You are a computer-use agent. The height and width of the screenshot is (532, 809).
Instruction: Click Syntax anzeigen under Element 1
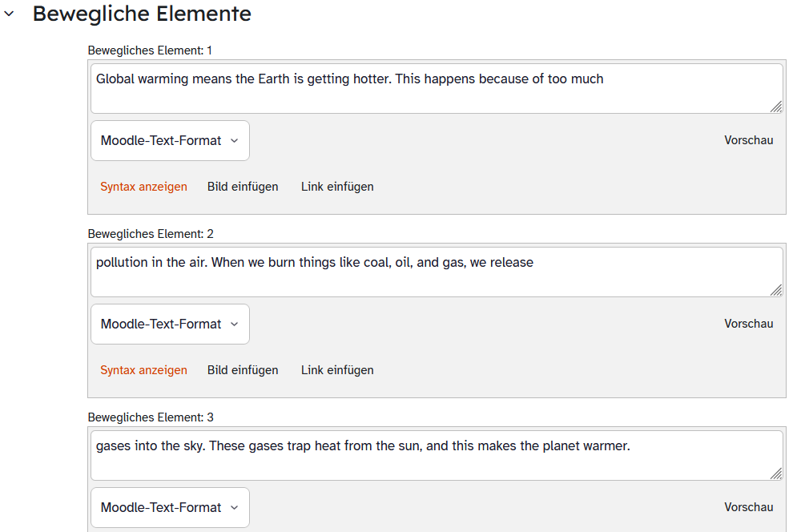(x=143, y=187)
